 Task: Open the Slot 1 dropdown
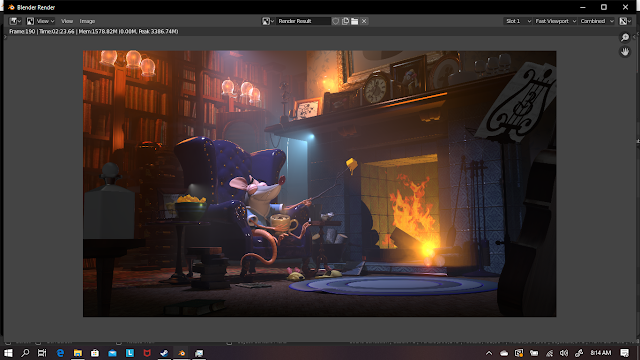[517, 21]
